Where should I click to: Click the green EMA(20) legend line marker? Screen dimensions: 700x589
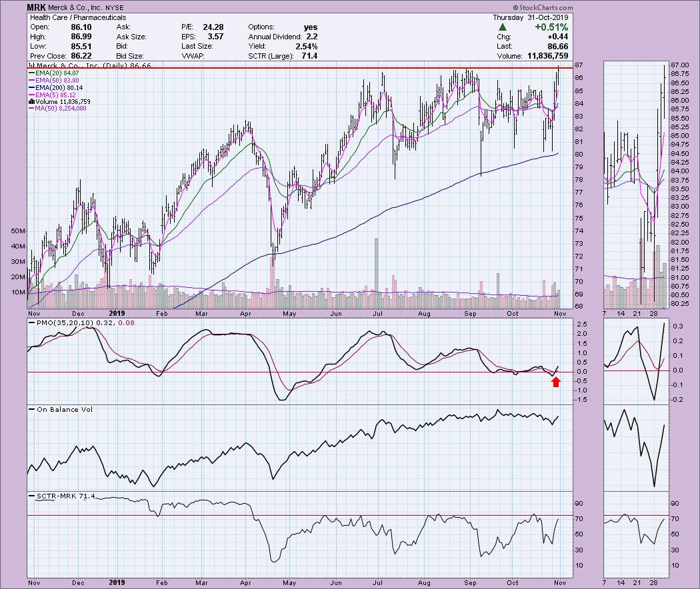click(x=32, y=73)
